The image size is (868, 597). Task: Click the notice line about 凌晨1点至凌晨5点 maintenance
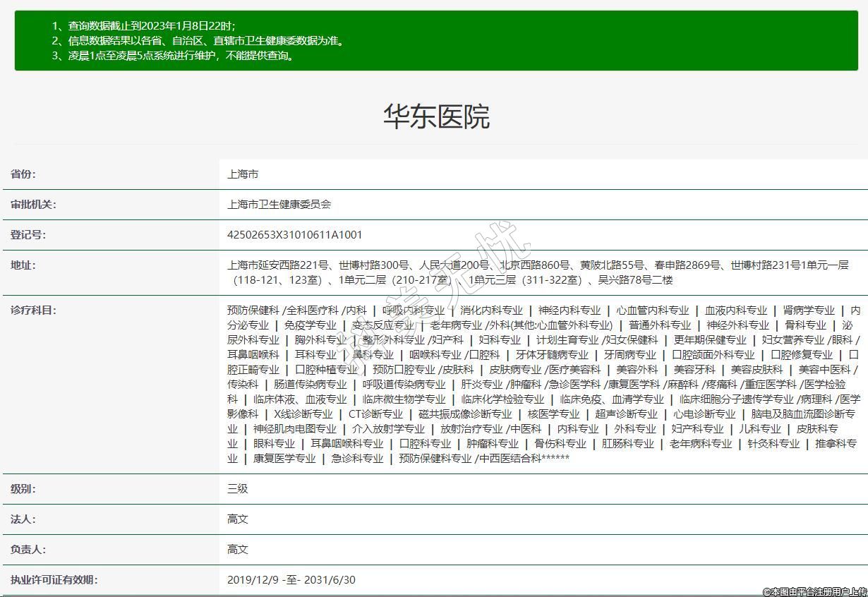click(173, 56)
